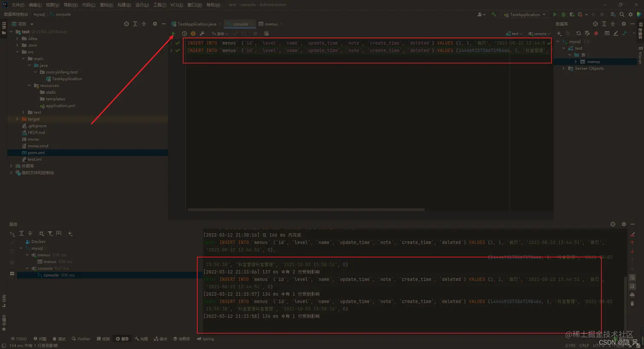Screen dimensions: 644x349
Task: Expand the 外部库 node
Action: (x=11, y=166)
